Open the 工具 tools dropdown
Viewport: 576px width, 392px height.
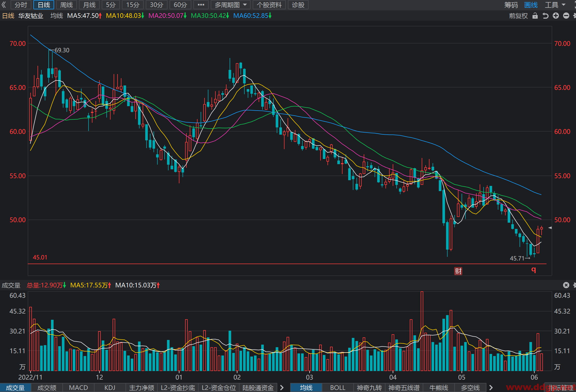pyautogui.click(x=555, y=5)
